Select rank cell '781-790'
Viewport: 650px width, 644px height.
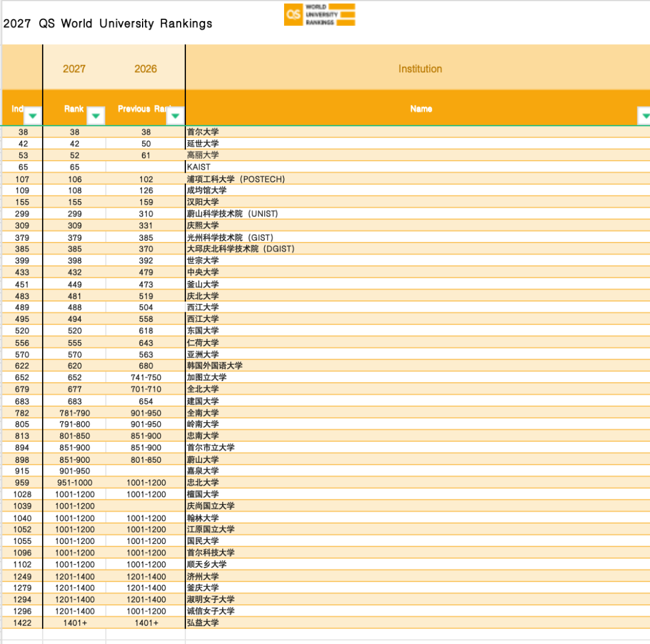[75, 413]
